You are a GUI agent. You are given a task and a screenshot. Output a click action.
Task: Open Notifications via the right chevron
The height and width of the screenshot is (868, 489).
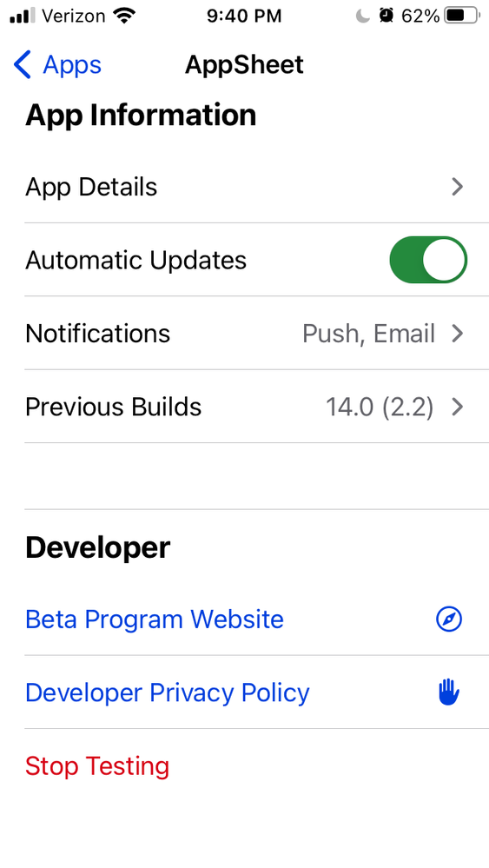[457, 334]
